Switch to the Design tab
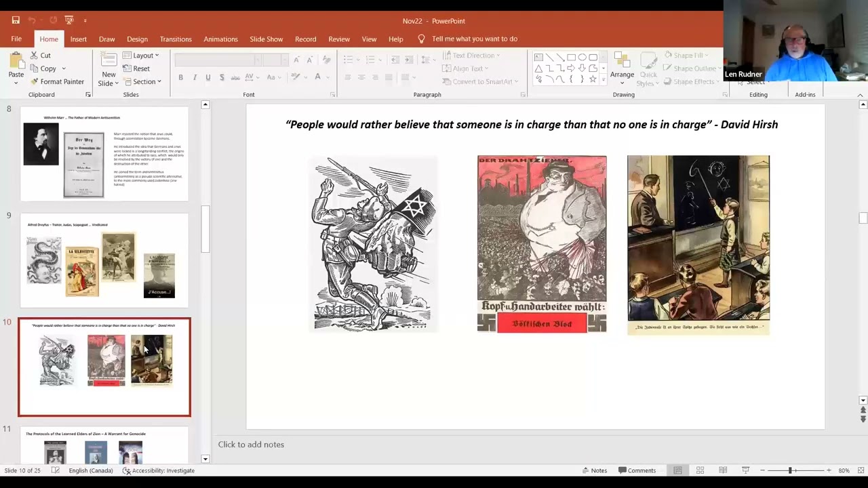This screenshot has height=488, width=868. pyautogui.click(x=137, y=39)
